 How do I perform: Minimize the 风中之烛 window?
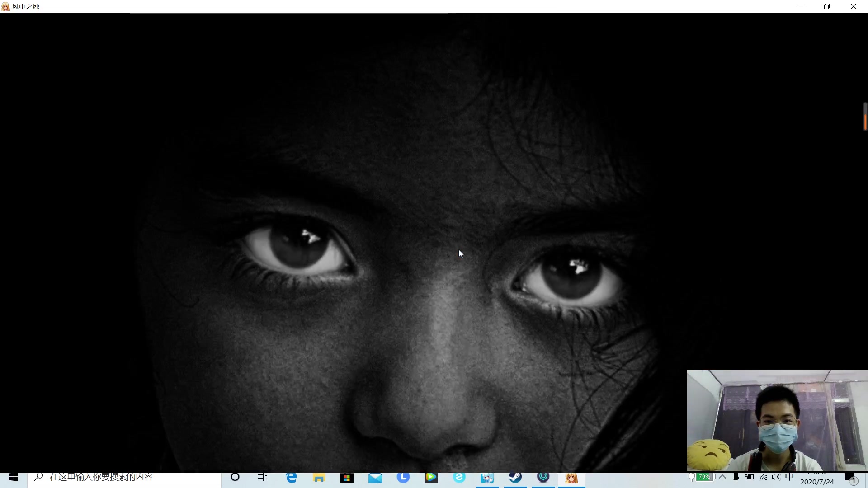click(x=801, y=6)
